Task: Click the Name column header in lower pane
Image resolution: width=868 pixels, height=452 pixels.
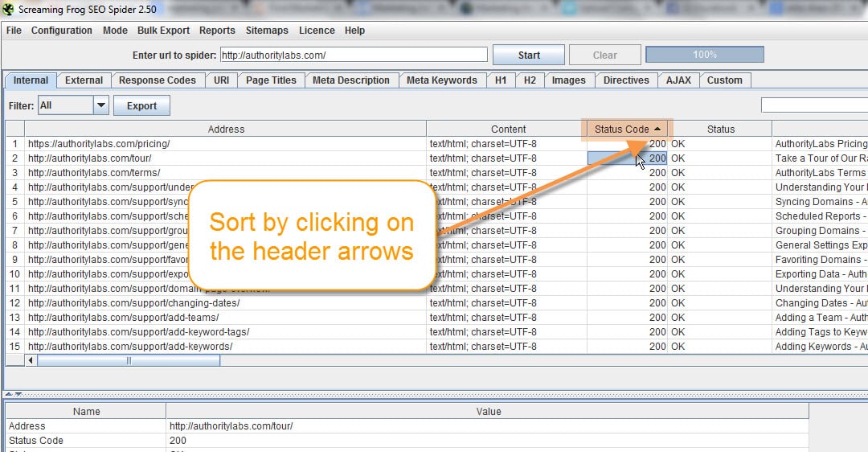Action: coord(86,412)
